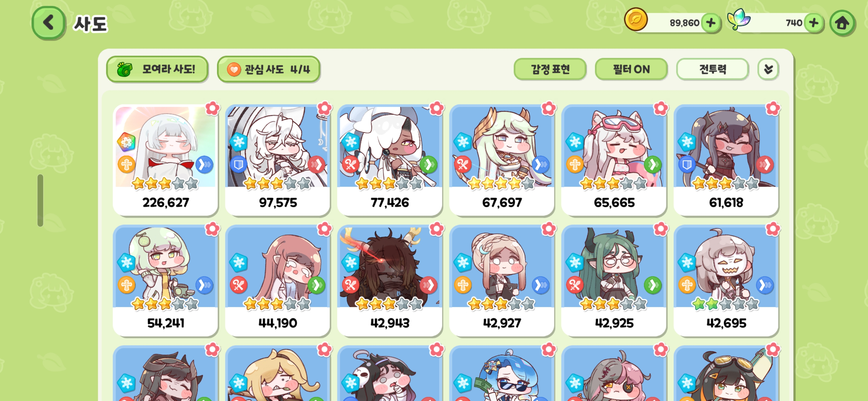The height and width of the screenshot is (401, 868).
Task: Add crystal currency with plus button
Action: pyautogui.click(x=814, y=23)
